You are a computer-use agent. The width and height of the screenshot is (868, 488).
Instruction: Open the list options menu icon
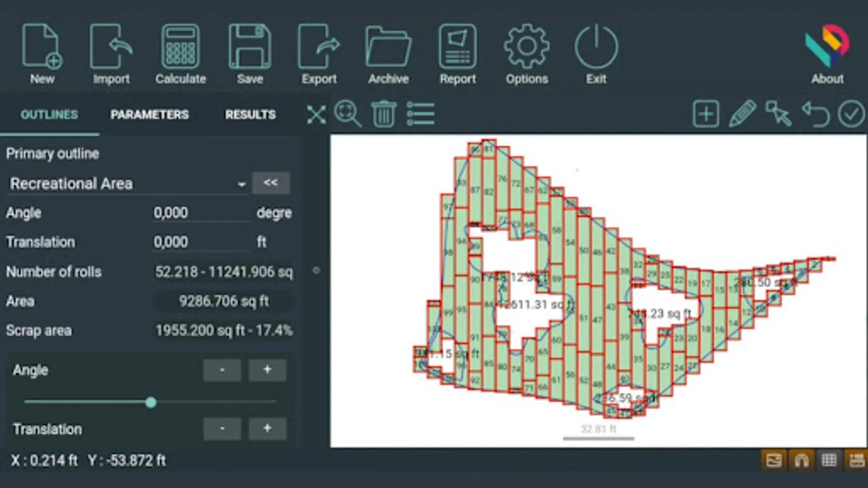(420, 114)
